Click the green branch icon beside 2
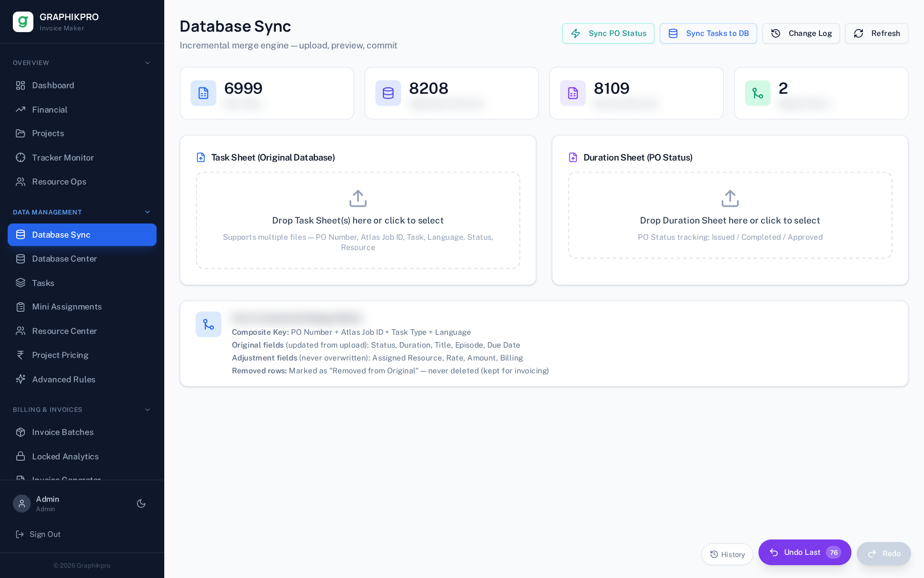 pos(758,93)
